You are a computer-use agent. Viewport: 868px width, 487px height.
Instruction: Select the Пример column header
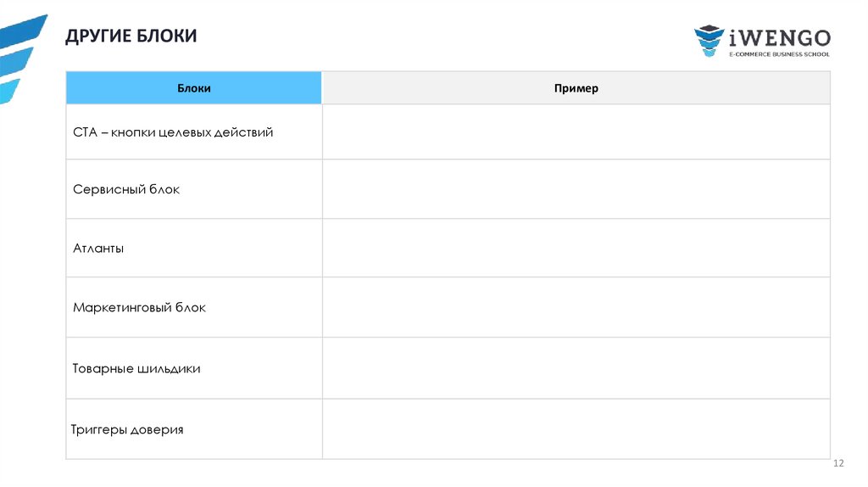(576, 88)
